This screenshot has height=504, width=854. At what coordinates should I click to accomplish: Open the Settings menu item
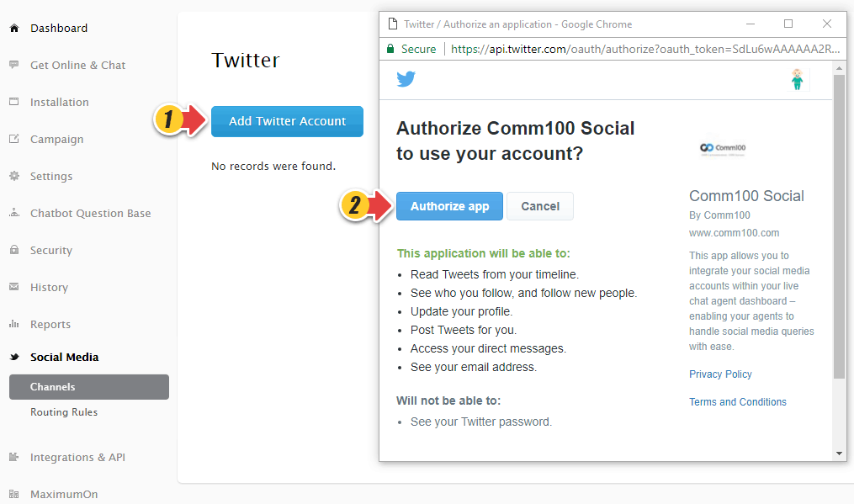click(x=51, y=176)
